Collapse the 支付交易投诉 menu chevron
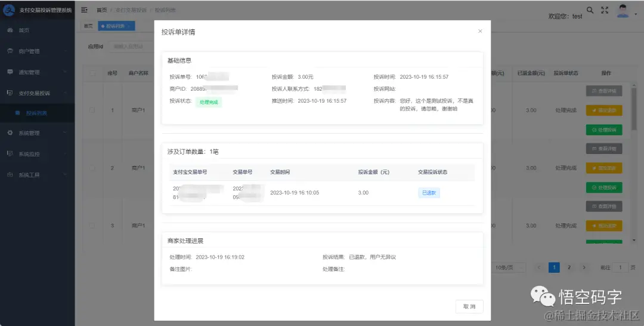The image size is (644, 326). [66, 93]
